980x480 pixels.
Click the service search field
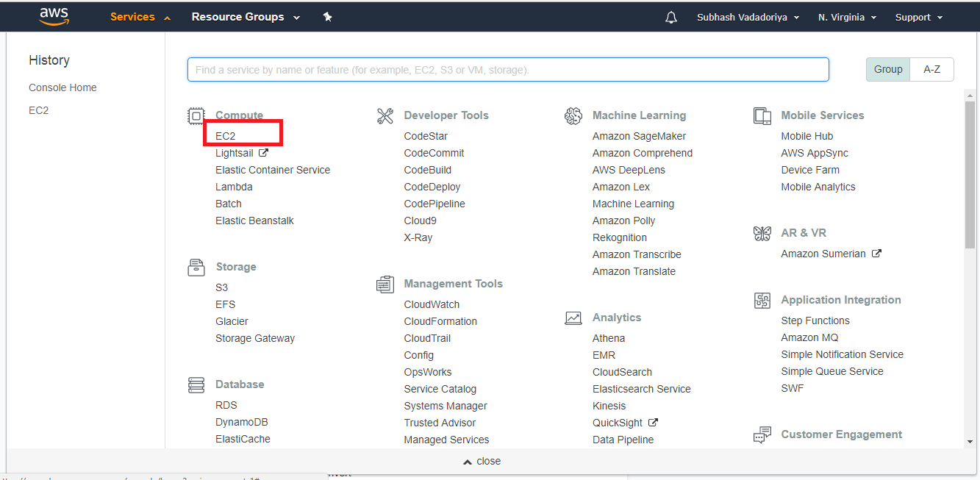click(x=508, y=70)
